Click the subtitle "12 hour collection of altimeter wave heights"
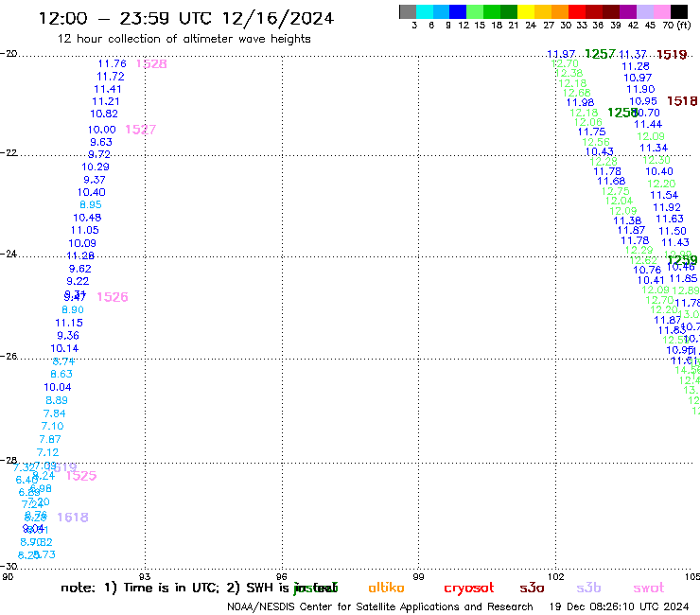This screenshot has width=700, height=615. (x=184, y=39)
